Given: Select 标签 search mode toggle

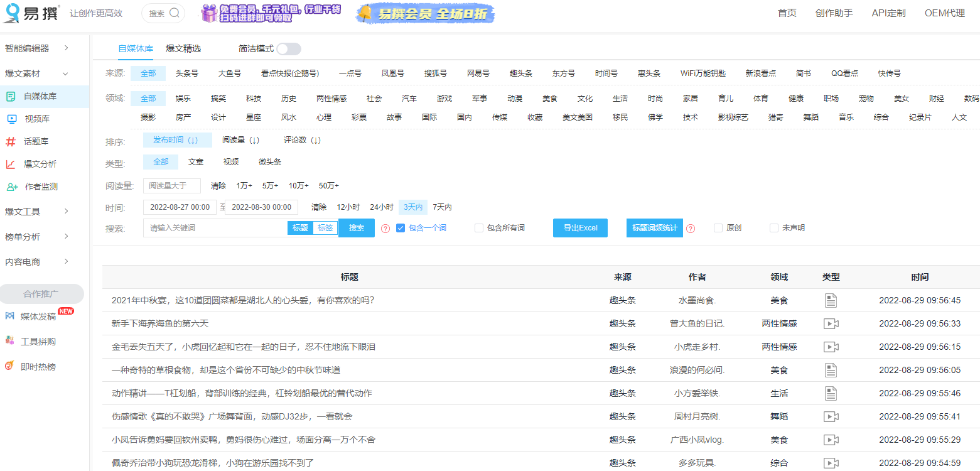Looking at the screenshot, I should [x=325, y=228].
